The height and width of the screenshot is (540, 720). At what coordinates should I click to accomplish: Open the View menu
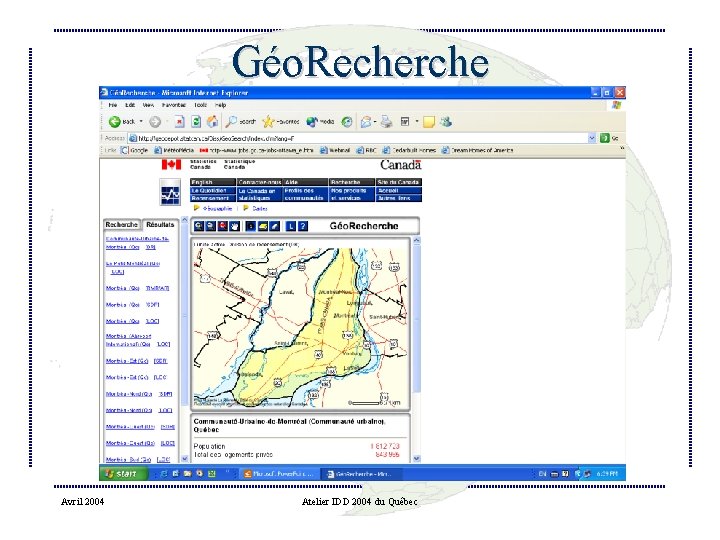tap(148, 105)
